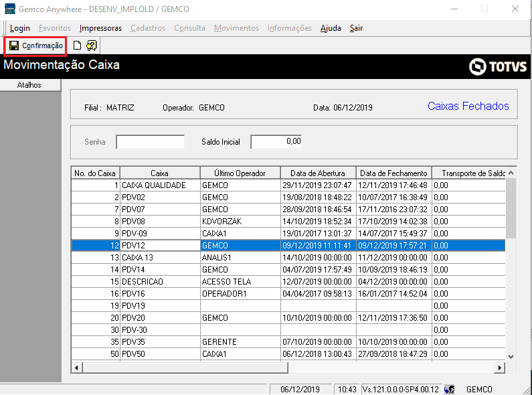Click the vertical scrollbar up arrow
Viewport: 532px width, 395px height.
511,173
